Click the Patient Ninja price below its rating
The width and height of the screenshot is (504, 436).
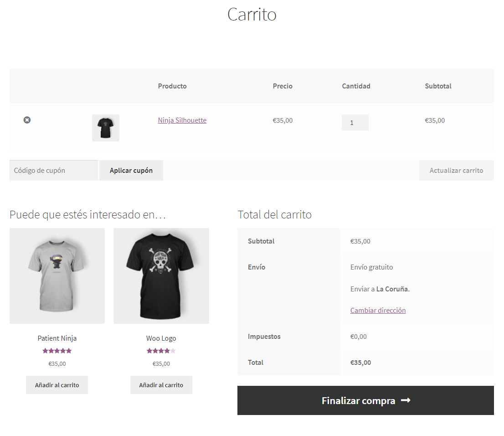pyautogui.click(x=57, y=364)
